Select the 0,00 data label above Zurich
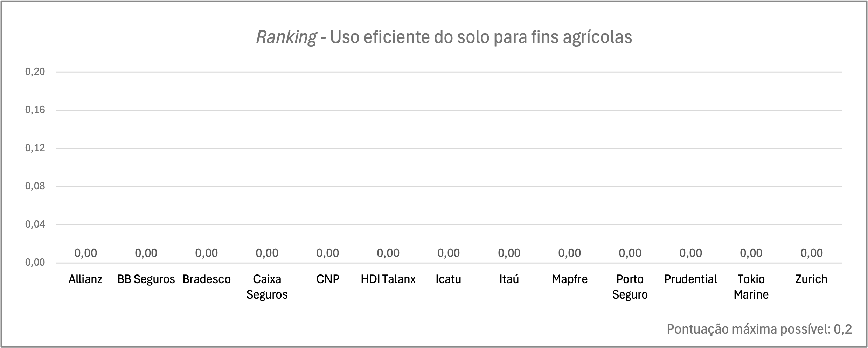Image resolution: width=868 pixels, height=348 pixels. [x=812, y=253]
